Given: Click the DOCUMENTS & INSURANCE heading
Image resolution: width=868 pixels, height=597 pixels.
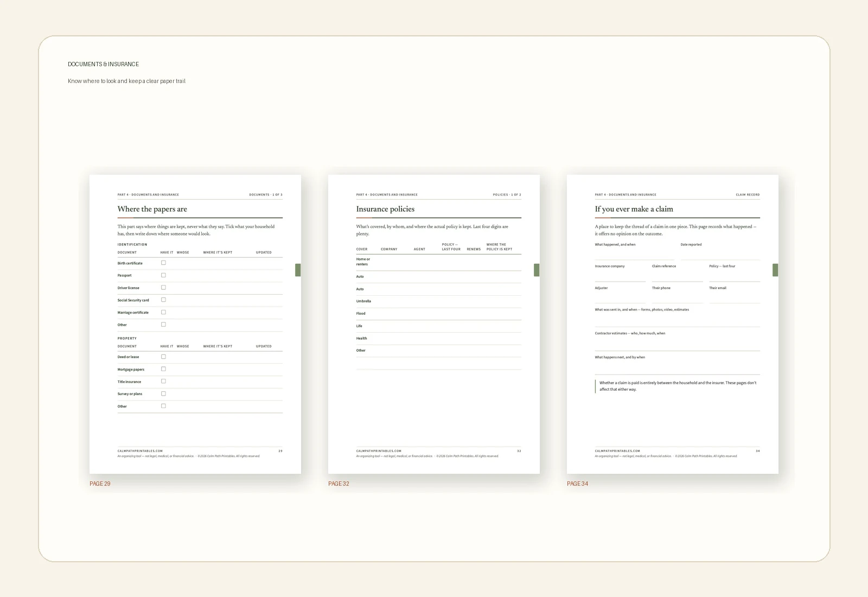Looking at the screenshot, I should [x=103, y=64].
